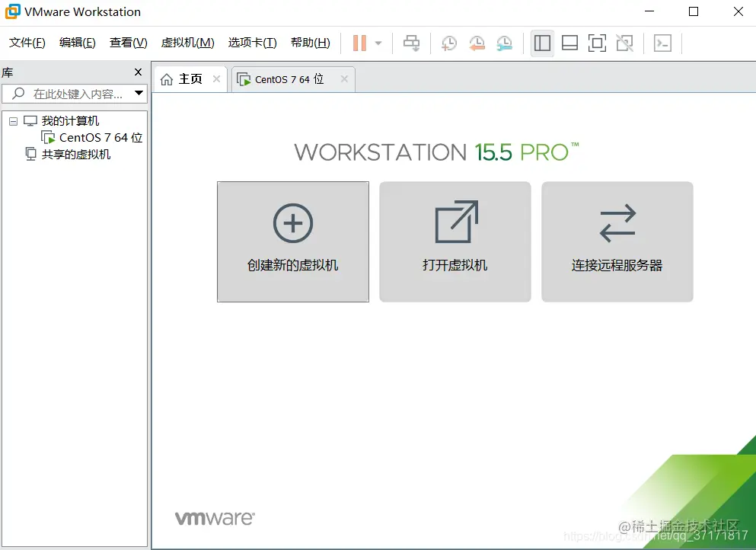Click 创建新的虚拟机 button
756x550 pixels.
coord(293,241)
